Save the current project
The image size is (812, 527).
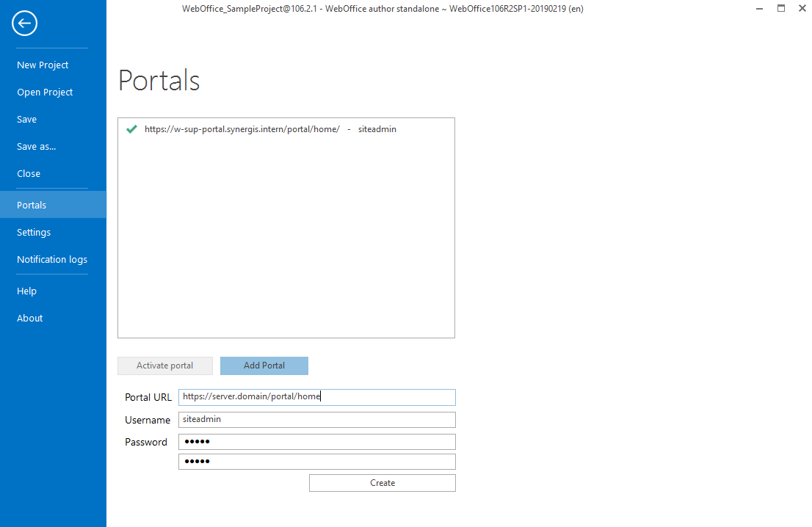[26, 119]
